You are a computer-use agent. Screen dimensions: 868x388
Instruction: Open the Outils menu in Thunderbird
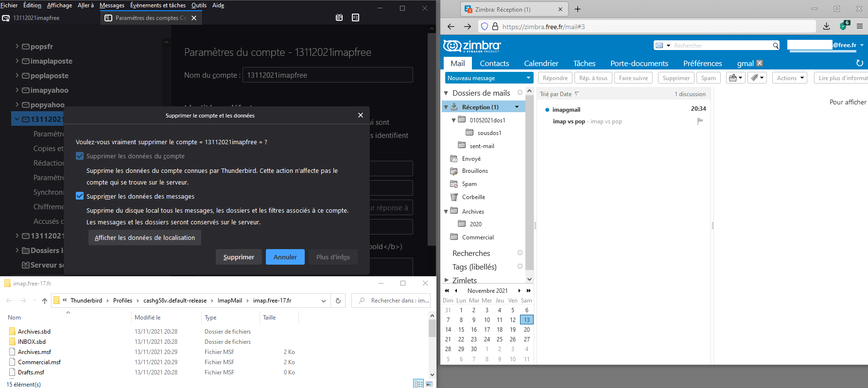tap(199, 5)
